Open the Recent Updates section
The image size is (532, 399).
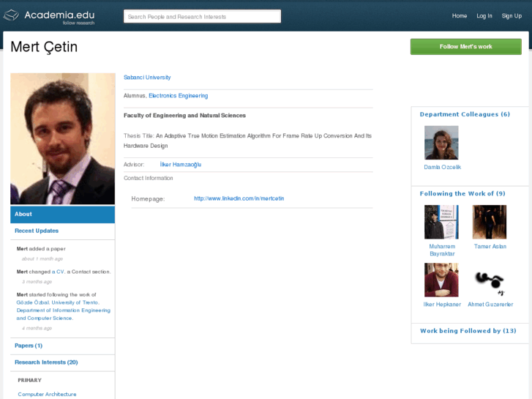pos(37,231)
